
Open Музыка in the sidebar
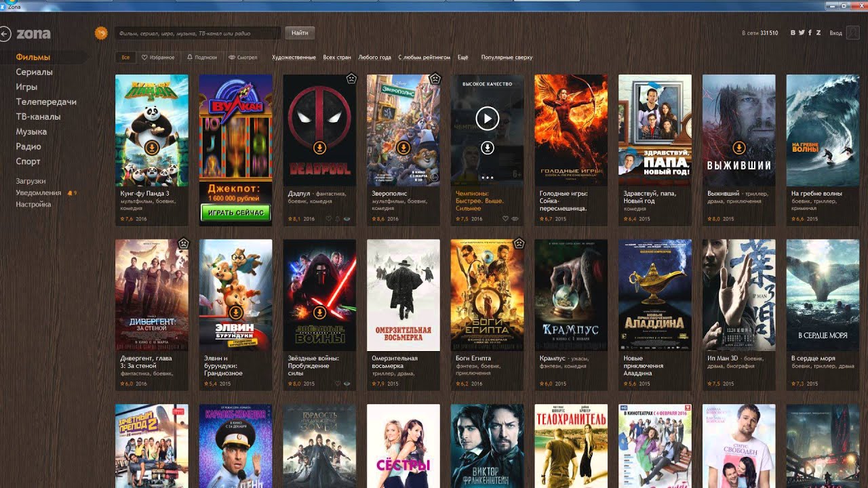[31, 131]
